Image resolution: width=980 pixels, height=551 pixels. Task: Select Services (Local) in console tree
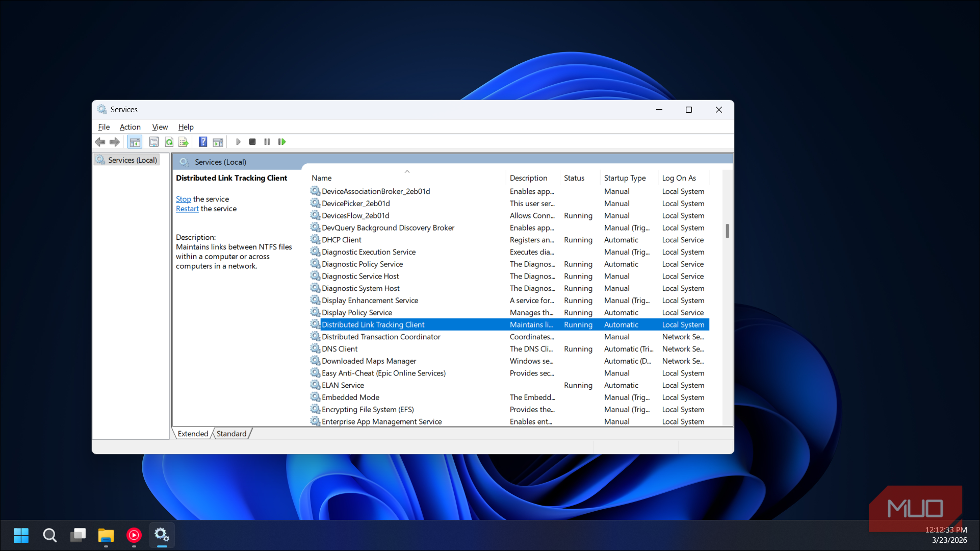pyautogui.click(x=126, y=160)
